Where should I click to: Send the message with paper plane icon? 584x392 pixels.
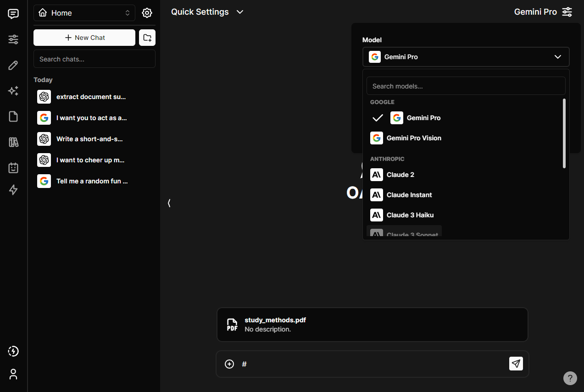point(516,364)
